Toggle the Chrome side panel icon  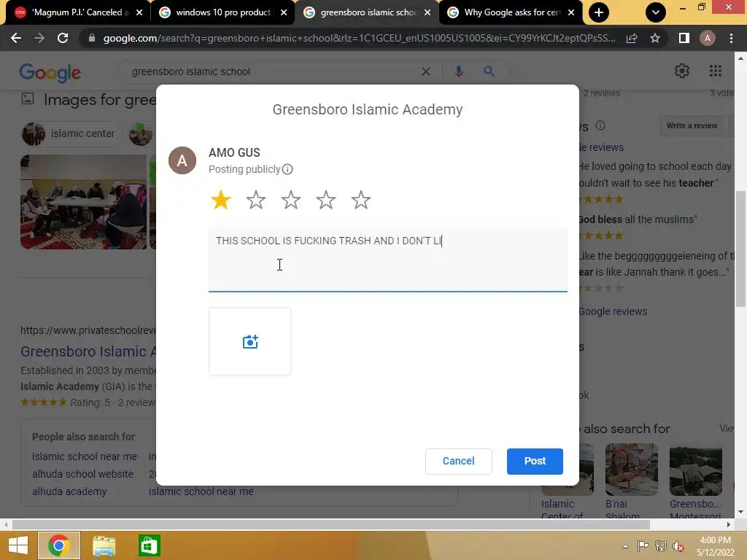(684, 38)
